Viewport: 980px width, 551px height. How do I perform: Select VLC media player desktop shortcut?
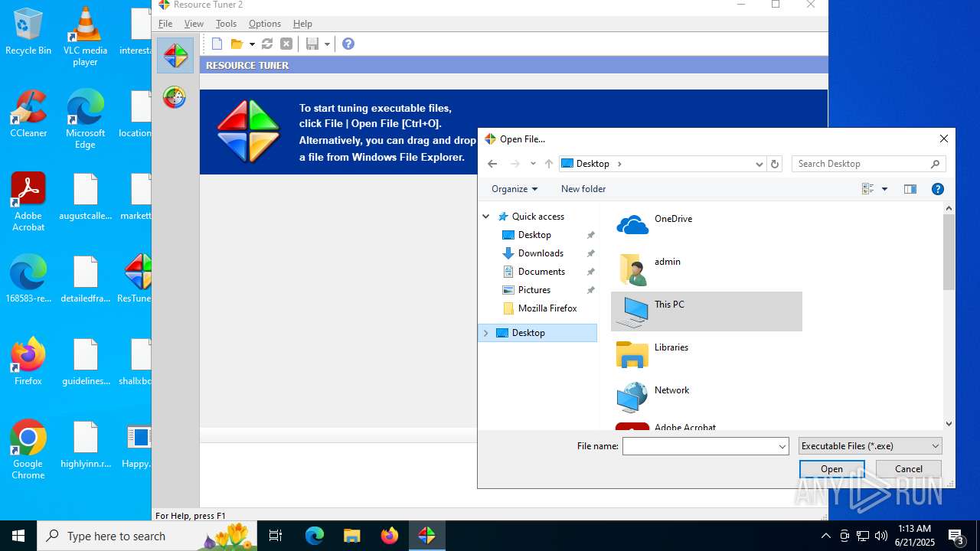(85, 37)
